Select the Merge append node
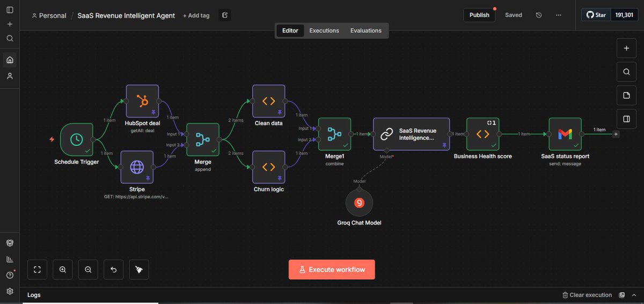This screenshot has width=644, height=304. coord(203,139)
